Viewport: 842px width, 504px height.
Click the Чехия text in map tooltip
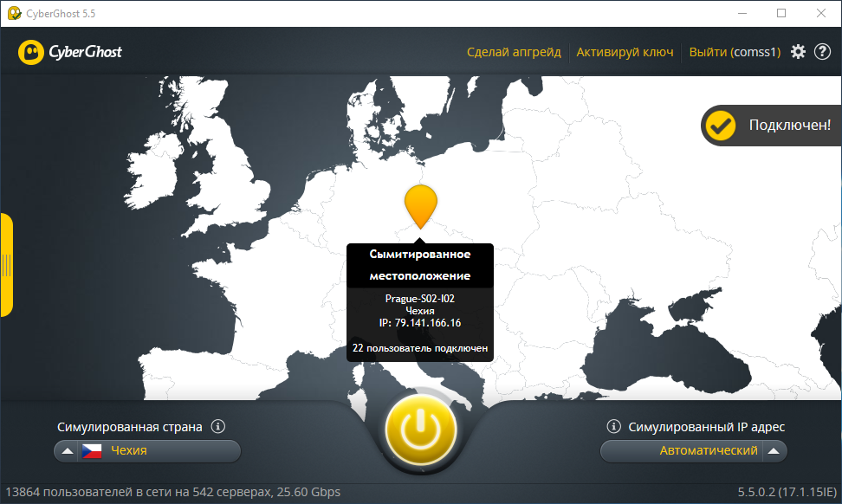point(420,311)
